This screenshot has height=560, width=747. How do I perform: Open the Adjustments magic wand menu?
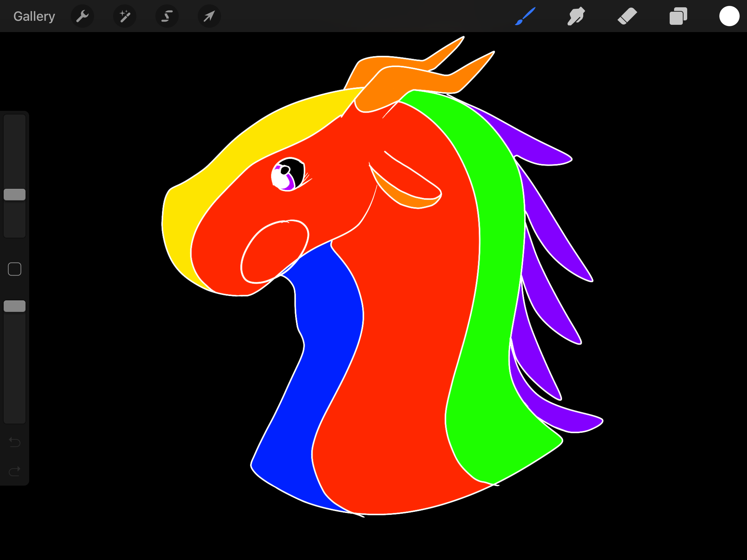(x=125, y=16)
